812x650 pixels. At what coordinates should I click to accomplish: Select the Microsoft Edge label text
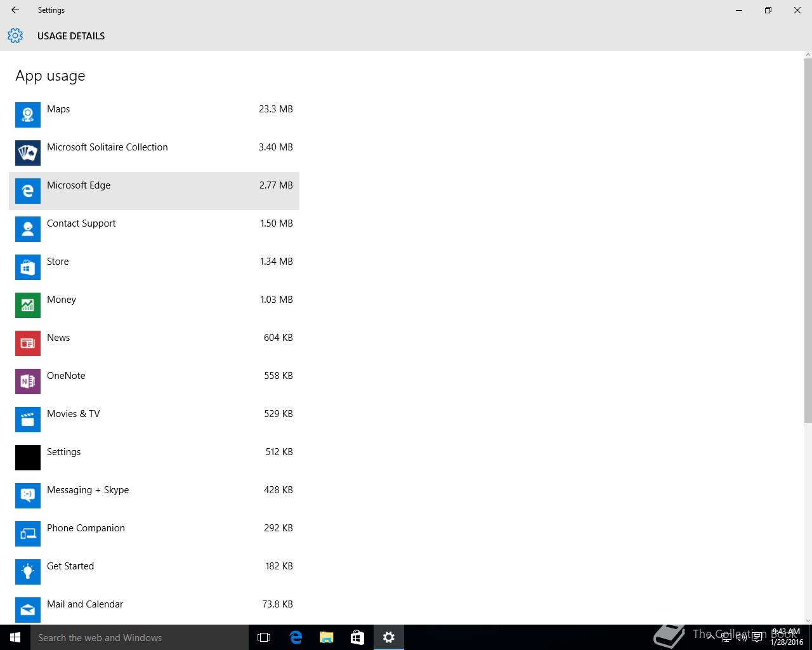[79, 185]
